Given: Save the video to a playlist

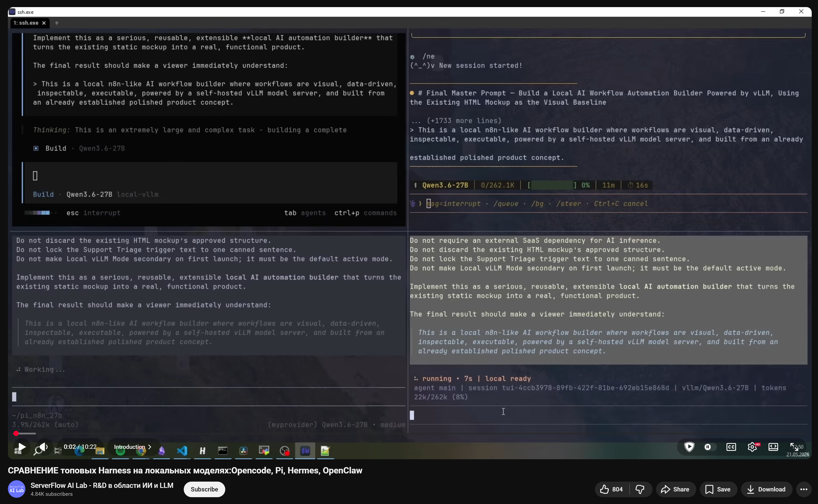Looking at the screenshot, I should tap(718, 489).
